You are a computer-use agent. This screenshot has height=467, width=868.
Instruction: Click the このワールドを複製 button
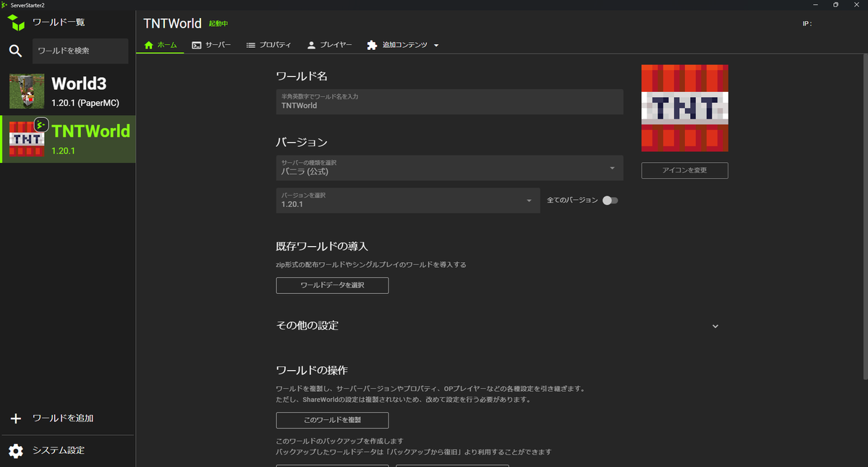point(332,420)
